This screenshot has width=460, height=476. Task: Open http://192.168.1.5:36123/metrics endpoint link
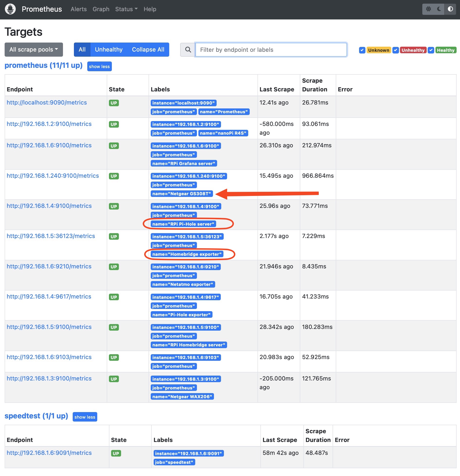coord(51,236)
